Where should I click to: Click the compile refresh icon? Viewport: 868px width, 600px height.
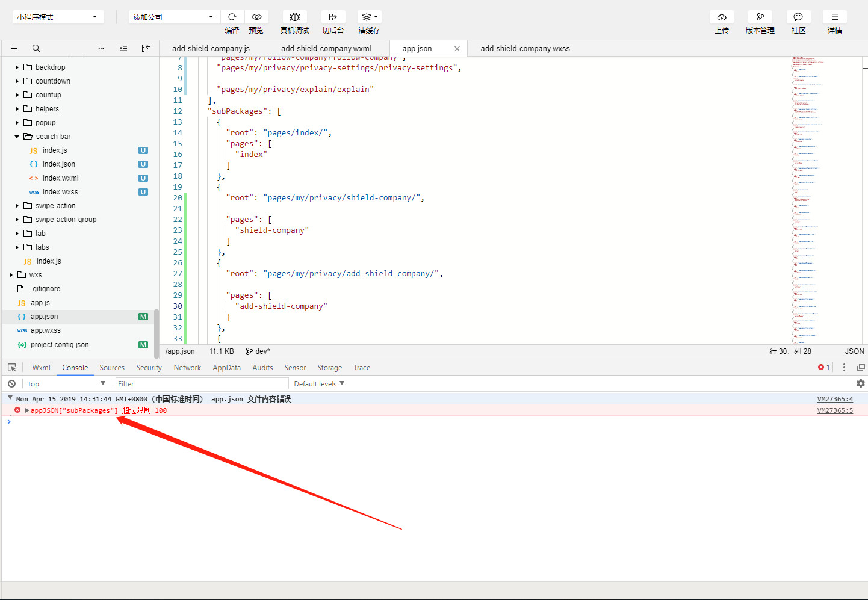(x=232, y=17)
